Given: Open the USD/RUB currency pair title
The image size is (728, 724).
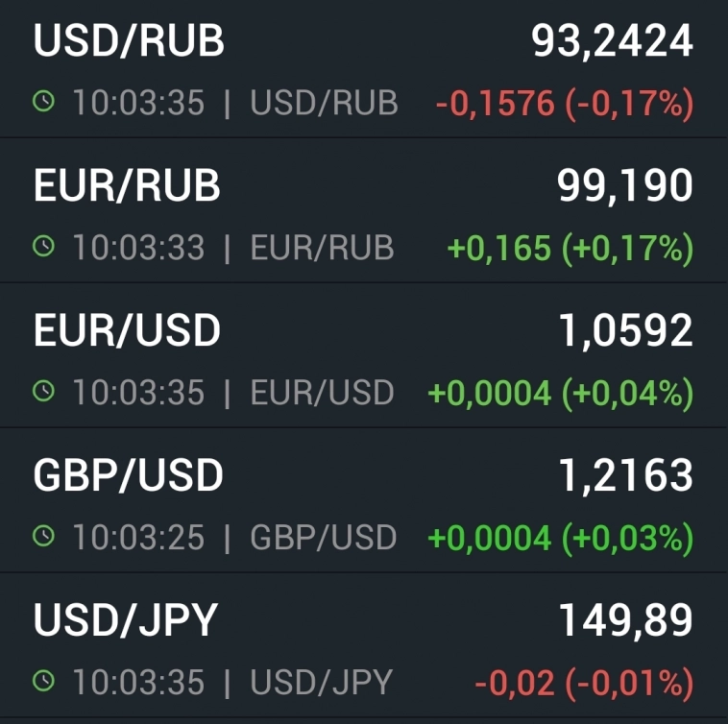Looking at the screenshot, I should [x=129, y=41].
